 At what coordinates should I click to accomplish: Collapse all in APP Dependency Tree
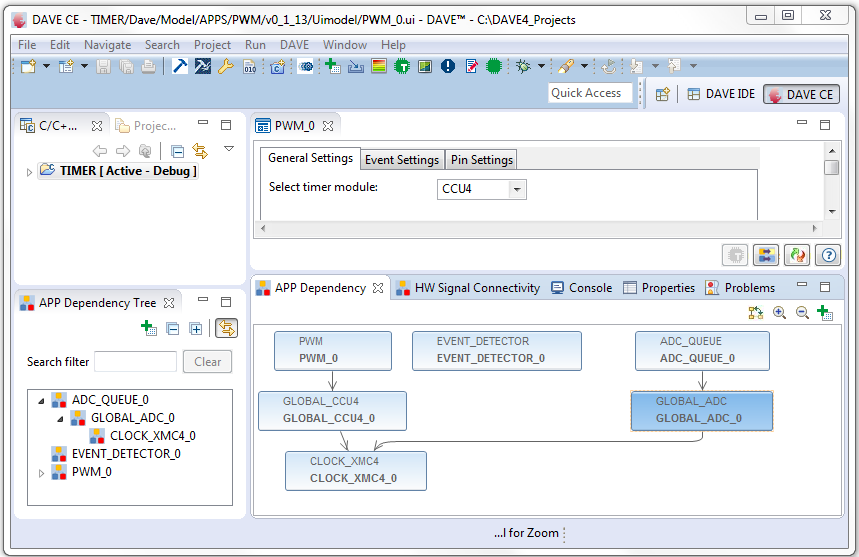173,329
